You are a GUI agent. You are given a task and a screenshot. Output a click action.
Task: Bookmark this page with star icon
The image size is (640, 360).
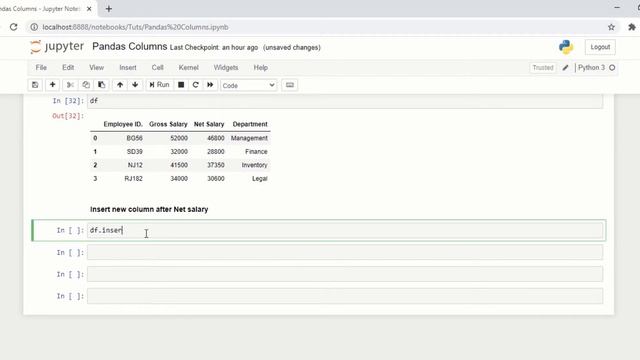point(611,27)
